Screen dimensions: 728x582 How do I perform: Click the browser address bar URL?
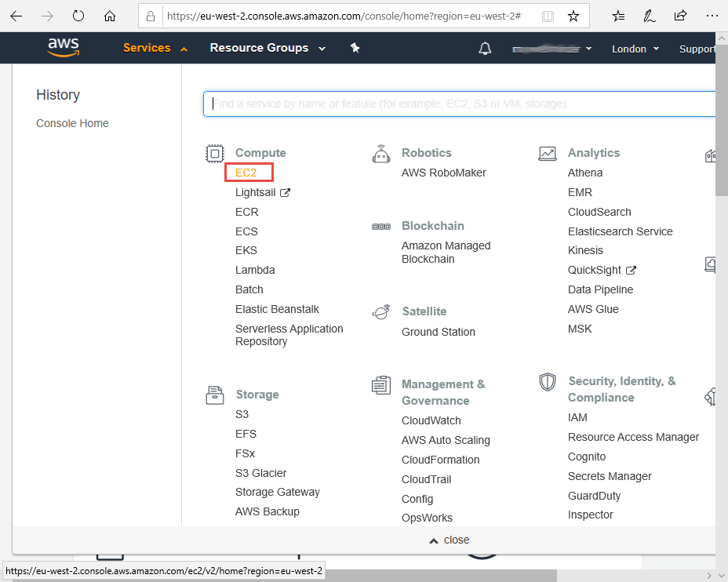coord(344,16)
